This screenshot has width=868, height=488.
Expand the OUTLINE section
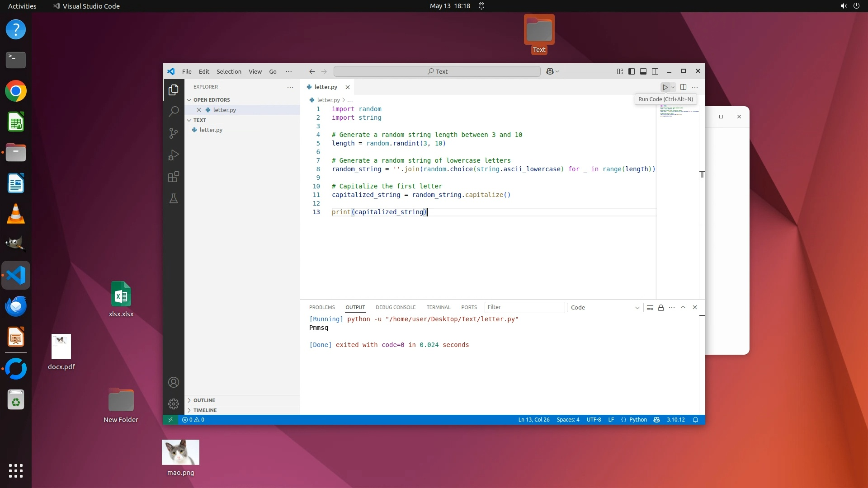point(204,400)
